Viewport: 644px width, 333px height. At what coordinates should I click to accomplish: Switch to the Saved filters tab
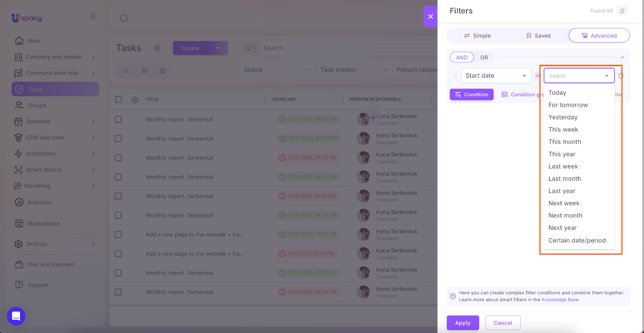tap(538, 36)
